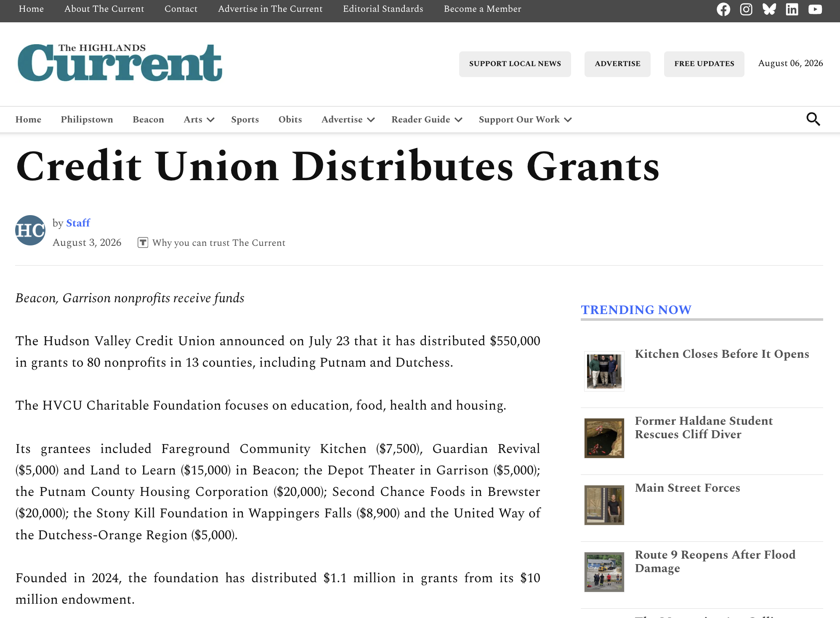The width and height of the screenshot is (840, 618).
Task: Open the Sports section
Action: tap(245, 120)
